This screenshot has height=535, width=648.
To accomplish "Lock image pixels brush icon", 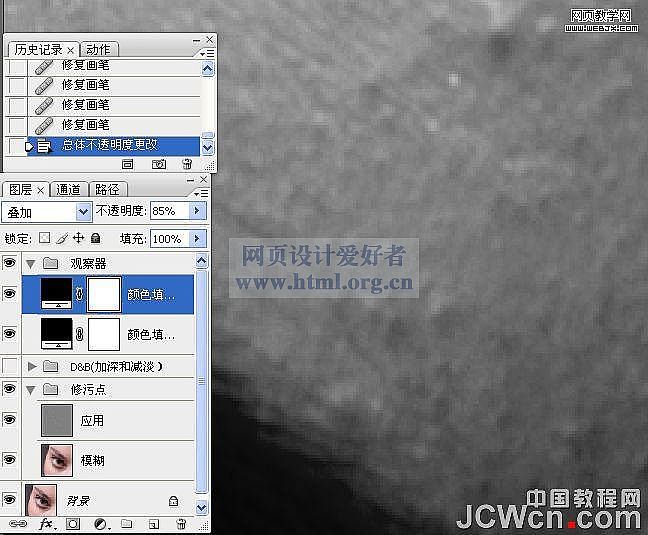I will pyautogui.click(x=62, y=238).
